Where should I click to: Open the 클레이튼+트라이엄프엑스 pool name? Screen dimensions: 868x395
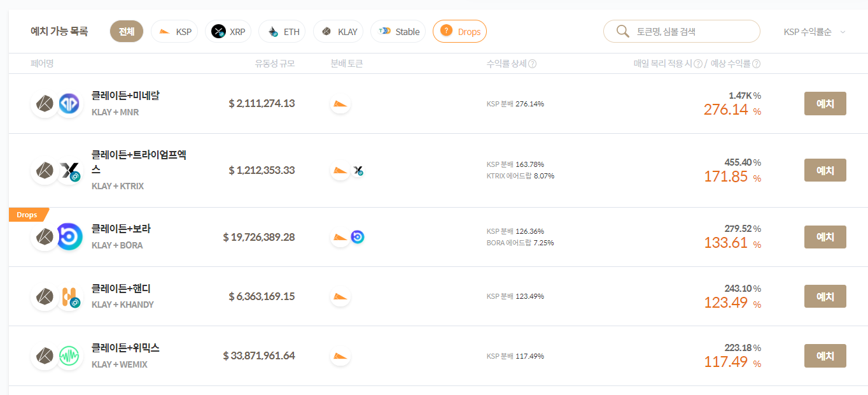(x=139, y=162)
